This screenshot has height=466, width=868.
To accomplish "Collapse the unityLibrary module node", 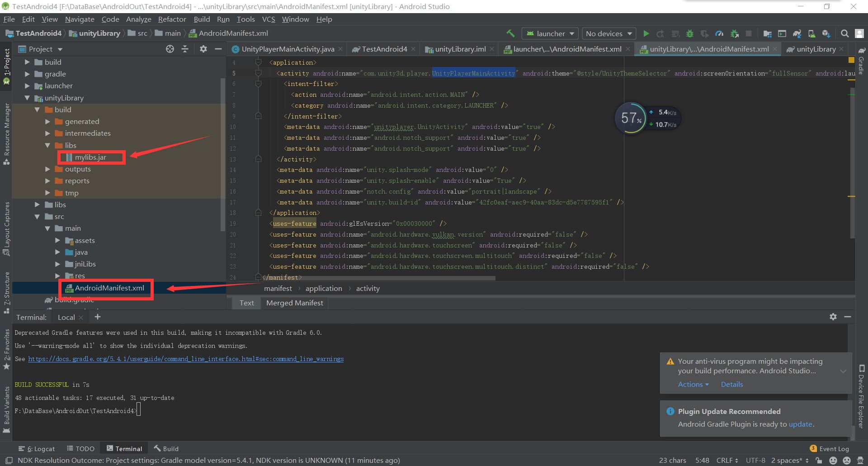I will (27, 98).
